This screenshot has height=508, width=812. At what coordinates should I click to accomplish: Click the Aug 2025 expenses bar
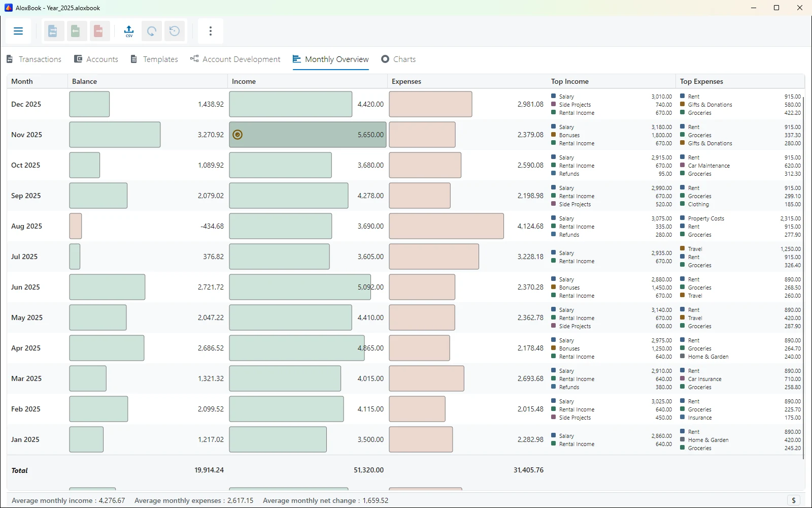click(x=447, y=226)
